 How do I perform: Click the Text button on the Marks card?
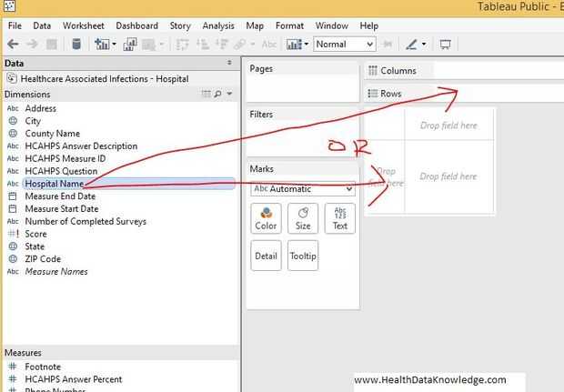click(340, 218)
